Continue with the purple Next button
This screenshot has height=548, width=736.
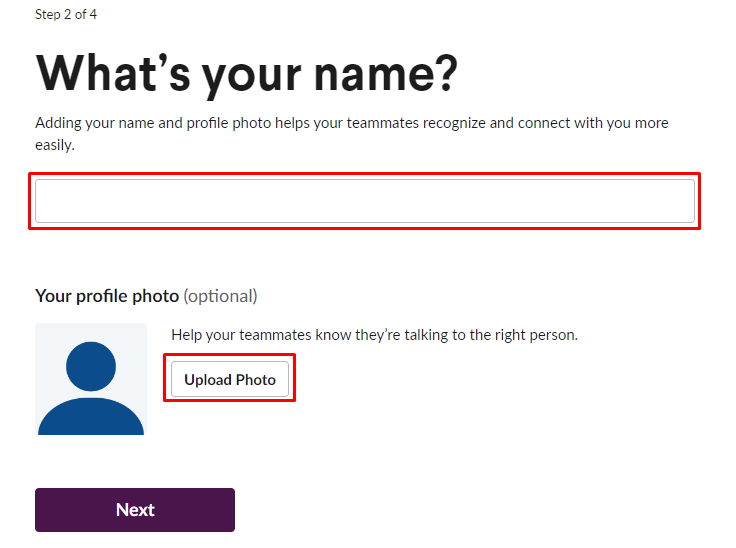coord(135,510)
